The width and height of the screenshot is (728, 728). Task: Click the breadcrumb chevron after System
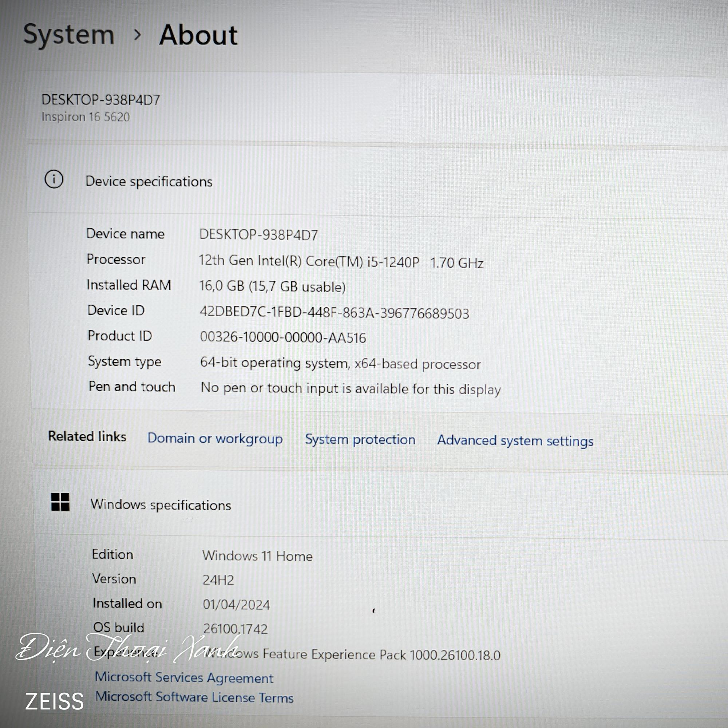[x=138, y=35]
